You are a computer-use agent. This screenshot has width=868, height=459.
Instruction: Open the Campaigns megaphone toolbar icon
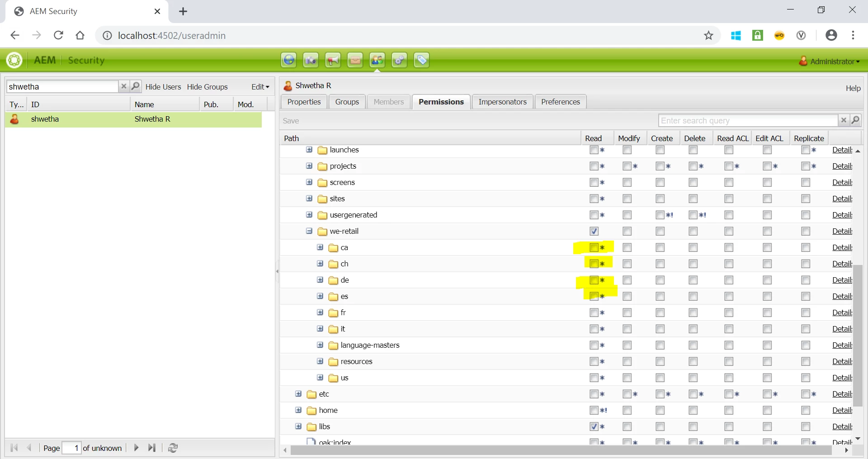pyautogui.click(x=333, y=60)
